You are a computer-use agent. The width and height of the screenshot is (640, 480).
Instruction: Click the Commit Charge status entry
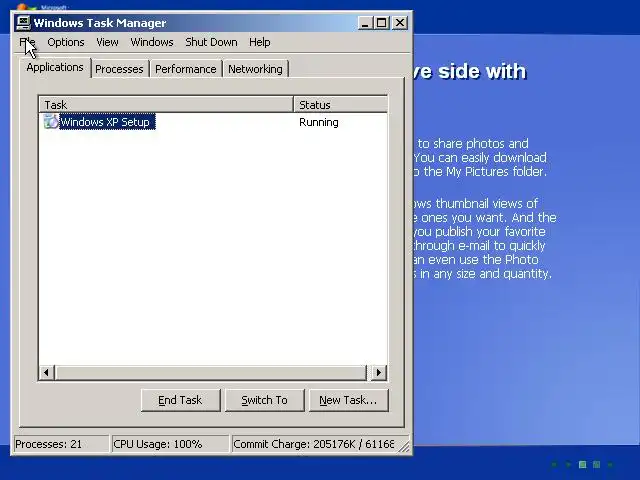pos(313,444)
